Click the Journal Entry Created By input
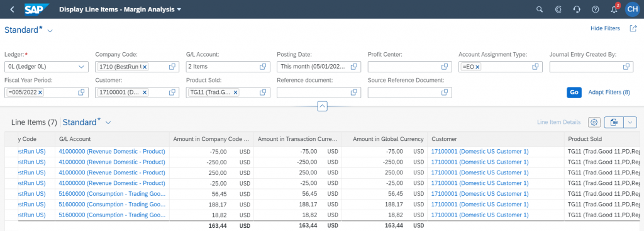 click(586, 67)
